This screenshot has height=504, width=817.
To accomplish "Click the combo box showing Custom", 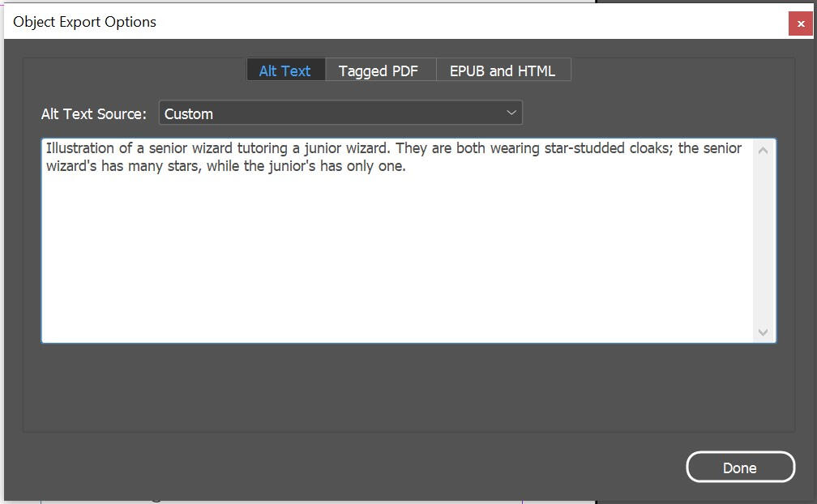I will 340,113.
